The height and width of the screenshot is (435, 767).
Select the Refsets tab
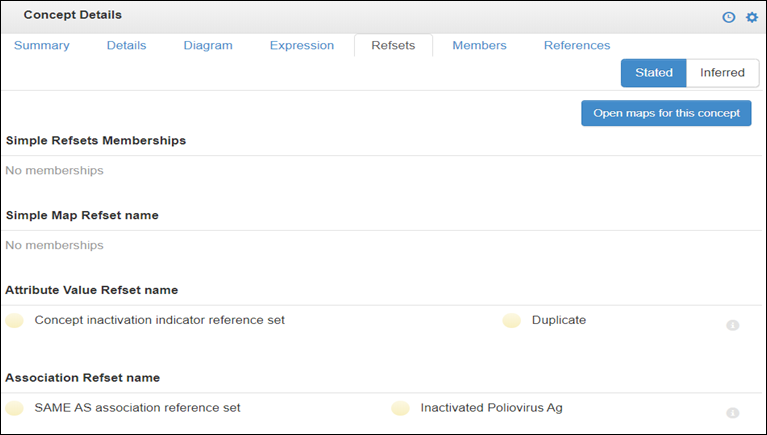click(393, 46)
